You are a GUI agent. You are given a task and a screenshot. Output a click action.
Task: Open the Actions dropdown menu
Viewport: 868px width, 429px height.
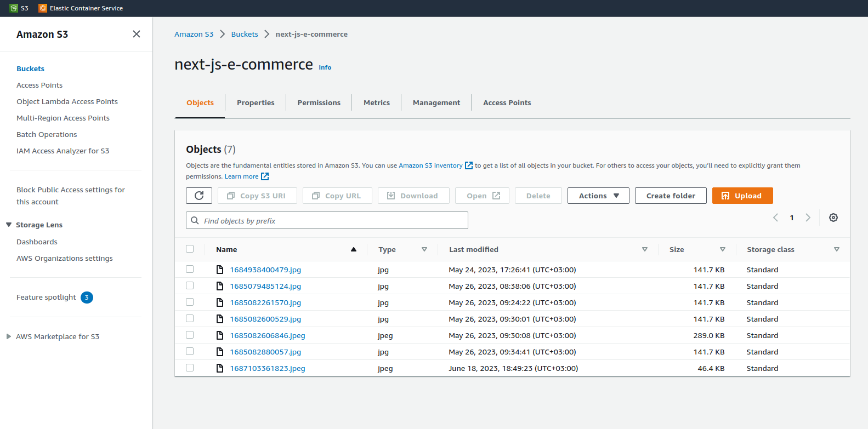pyautogui.click(x=598, y=196)
